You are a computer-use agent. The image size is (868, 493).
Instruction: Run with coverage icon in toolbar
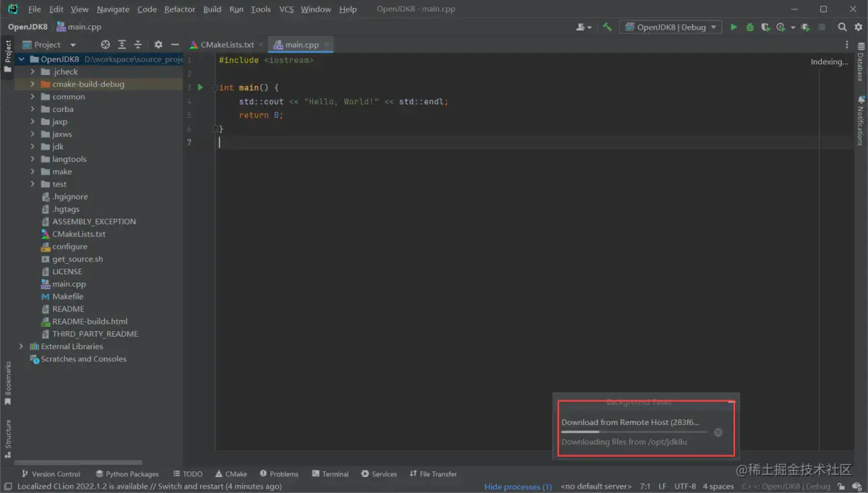pos(765,27)
